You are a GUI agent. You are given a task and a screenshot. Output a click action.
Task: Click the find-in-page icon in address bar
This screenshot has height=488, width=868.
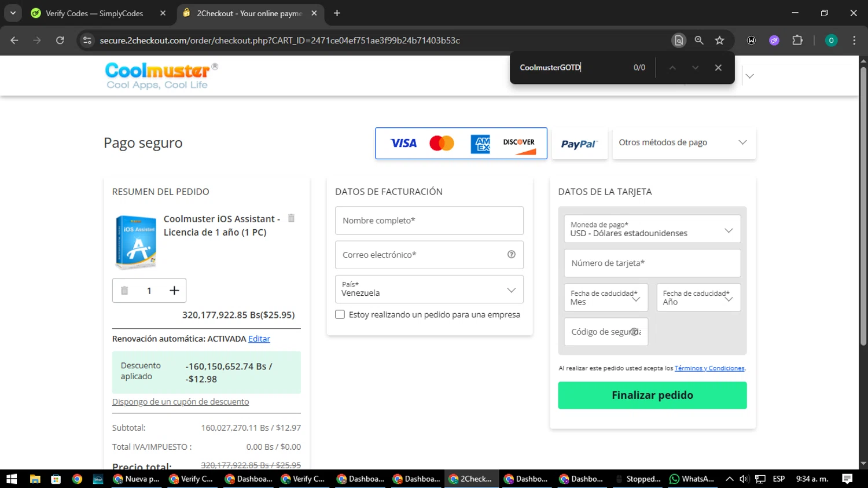pos(679,41)
